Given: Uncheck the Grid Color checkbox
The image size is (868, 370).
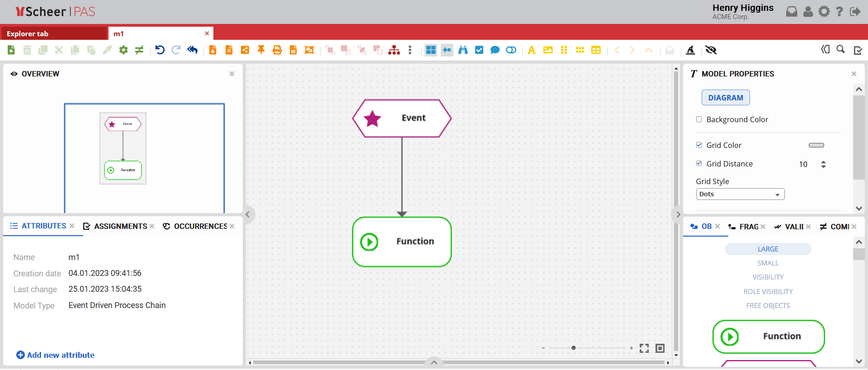Looking at the screenshot, I should pos(699,145).
